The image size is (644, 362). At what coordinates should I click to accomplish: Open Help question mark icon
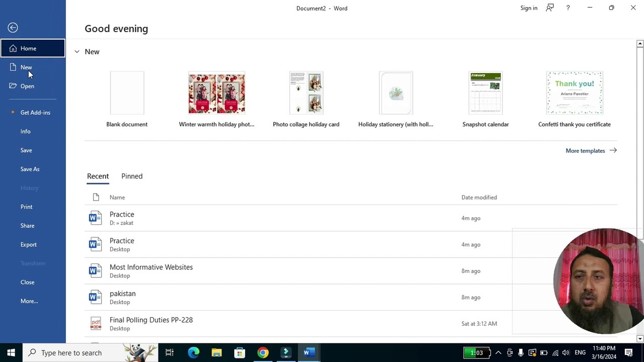click(x=568, y=8)
